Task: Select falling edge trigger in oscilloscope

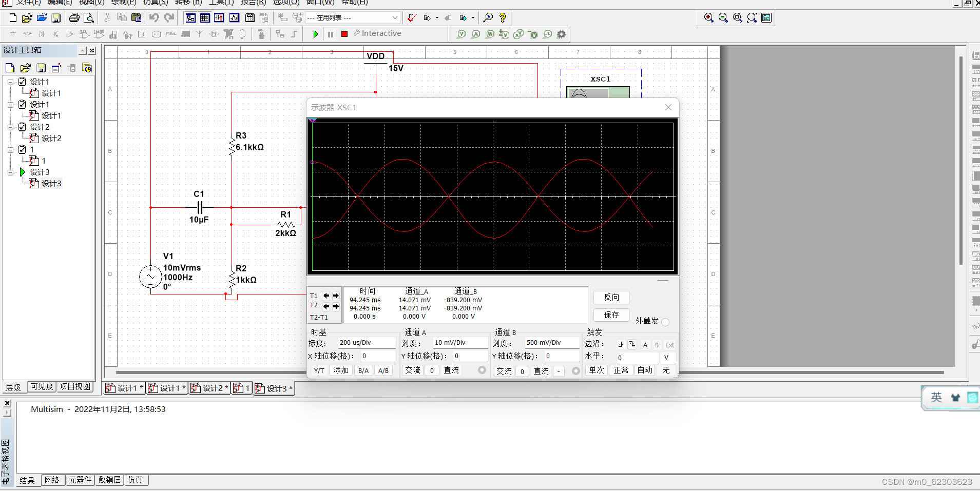Action: pyautogui.click(x=632, y=345)
